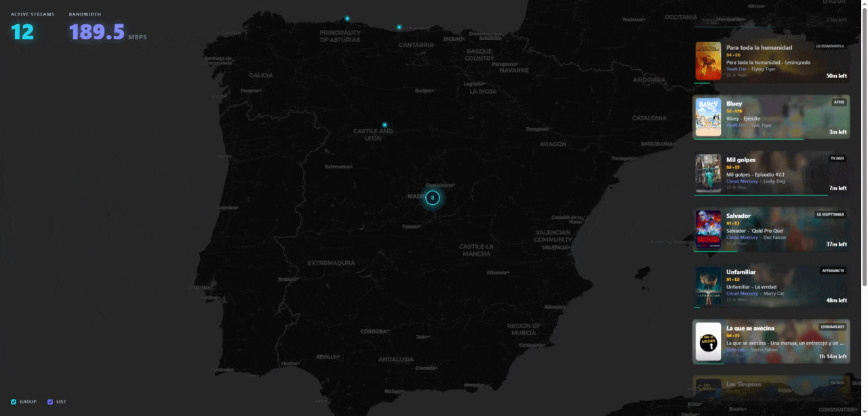
Task: Open the Salvador poster thumbnail
Action: pyautogui.click(x=708, y=229)
